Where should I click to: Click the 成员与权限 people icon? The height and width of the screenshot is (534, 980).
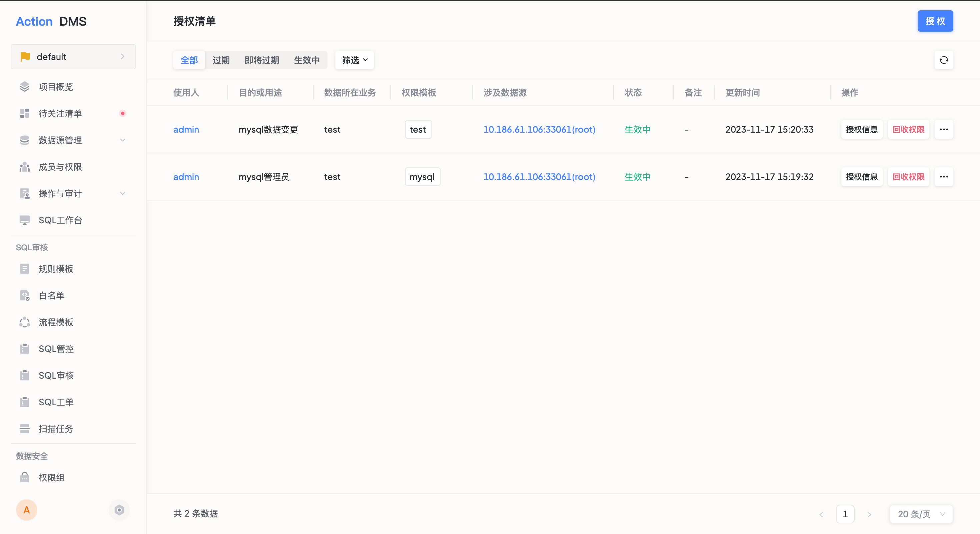[x=25, y=167]
